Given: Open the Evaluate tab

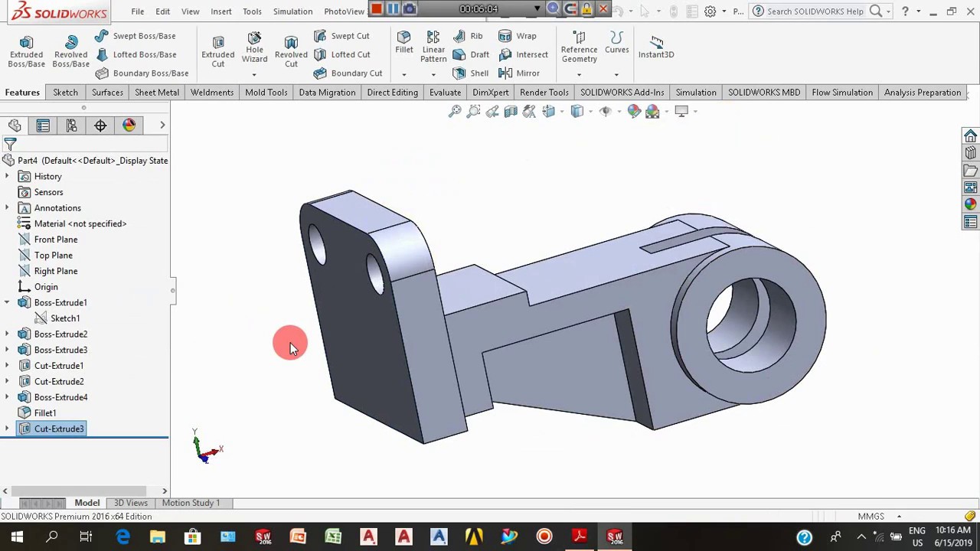Looking at the screenshot, I should (445, 93).
